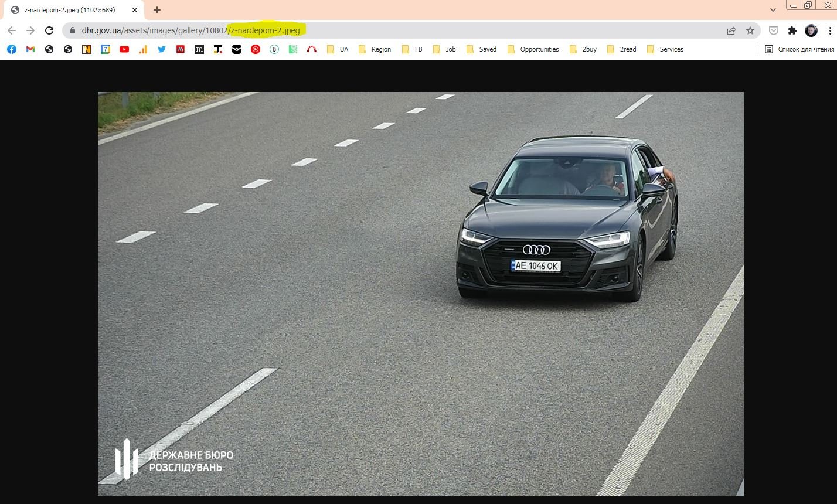Reload the page with the refresh button
Screen dimensions: 837x504
pos(49,30)
